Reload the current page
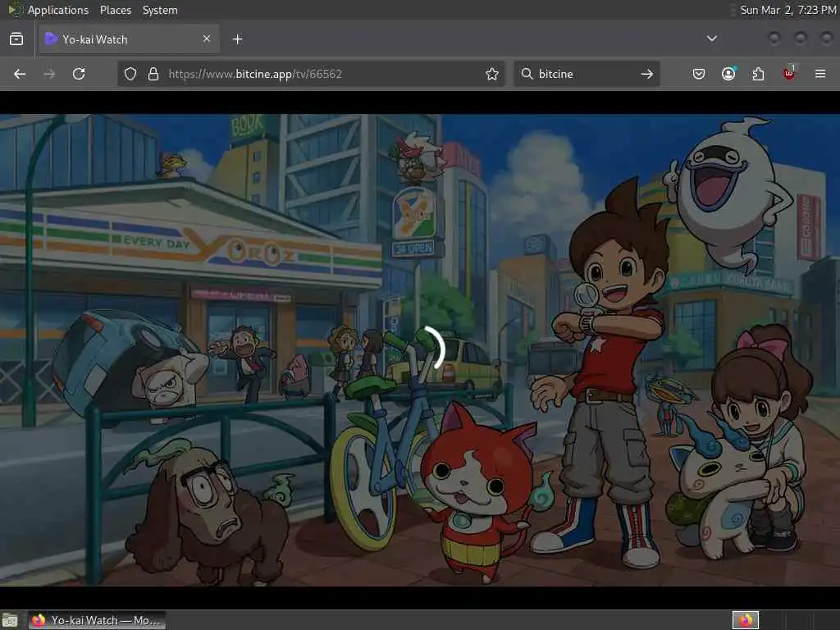 pyautogui.click(x=79, y=74)
